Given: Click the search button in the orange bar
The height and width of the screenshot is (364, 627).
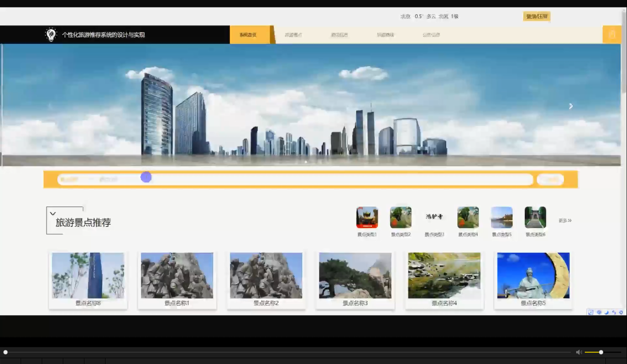Looking at the screenshot, I should click(x=550, y=180).
